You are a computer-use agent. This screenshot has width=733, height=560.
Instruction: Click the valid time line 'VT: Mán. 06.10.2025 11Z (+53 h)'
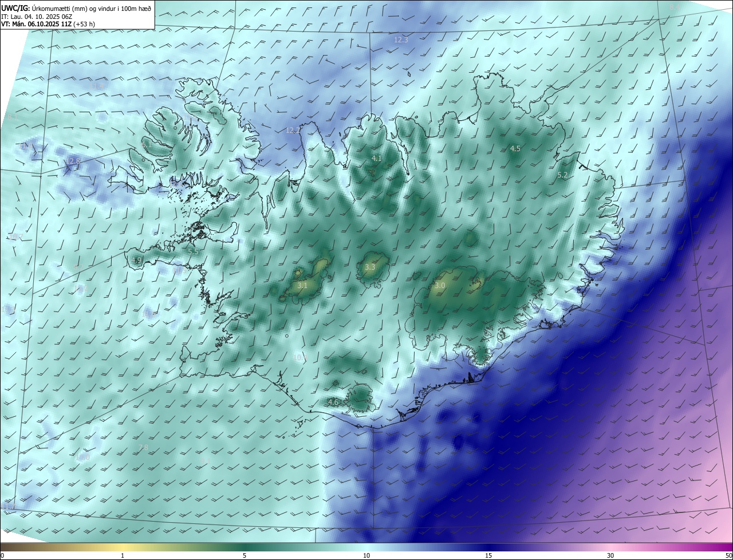pos(49,24)
